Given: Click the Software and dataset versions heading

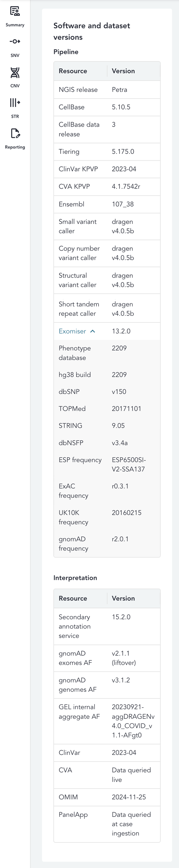Looking at the screenshot, I should 91,31.
